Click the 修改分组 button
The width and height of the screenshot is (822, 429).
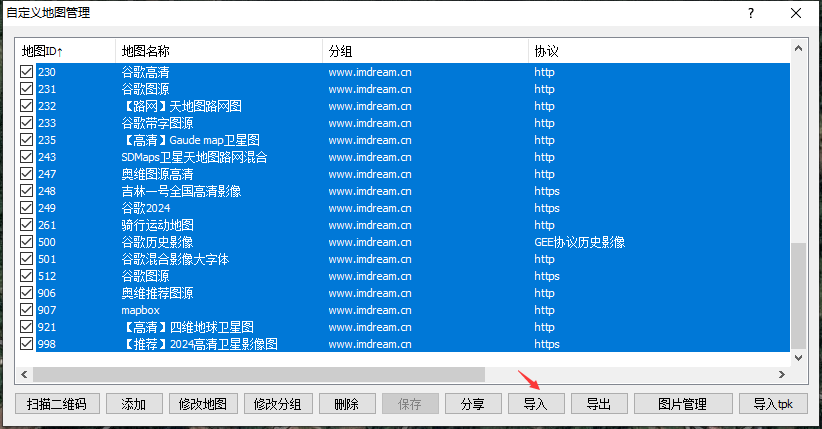pyautogui.click(x=278, y=404)
